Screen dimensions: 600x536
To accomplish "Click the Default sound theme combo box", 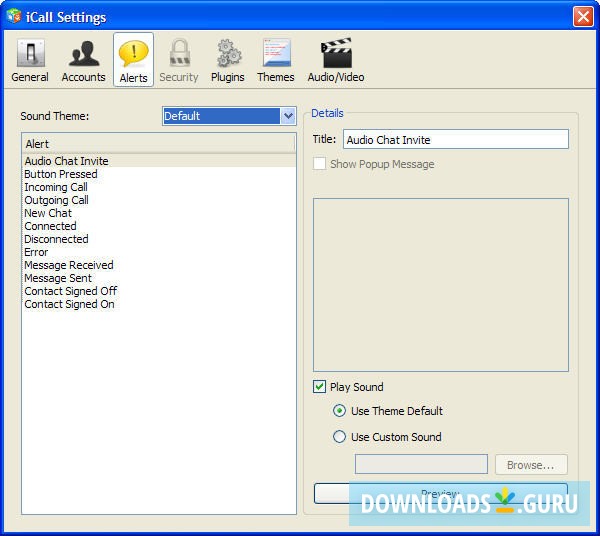I will point(229,116).
